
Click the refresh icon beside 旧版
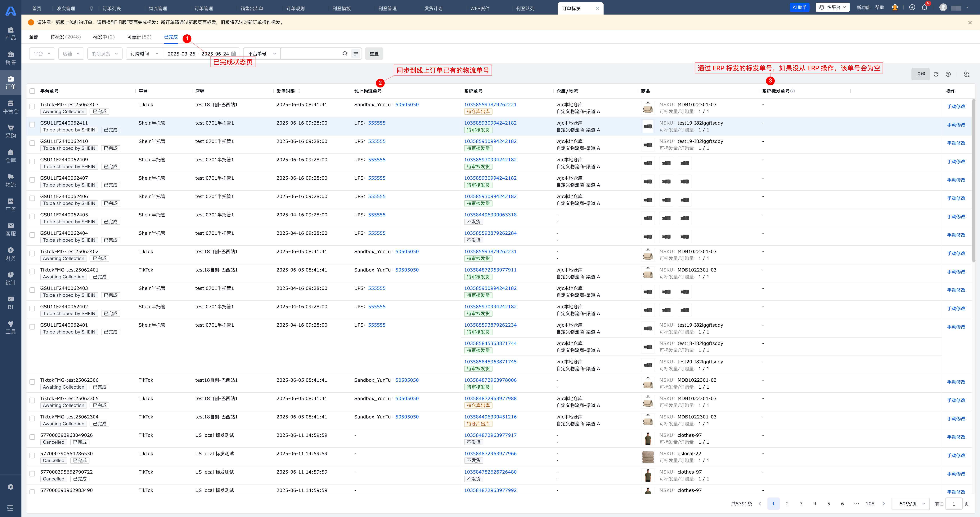[936, 74]
